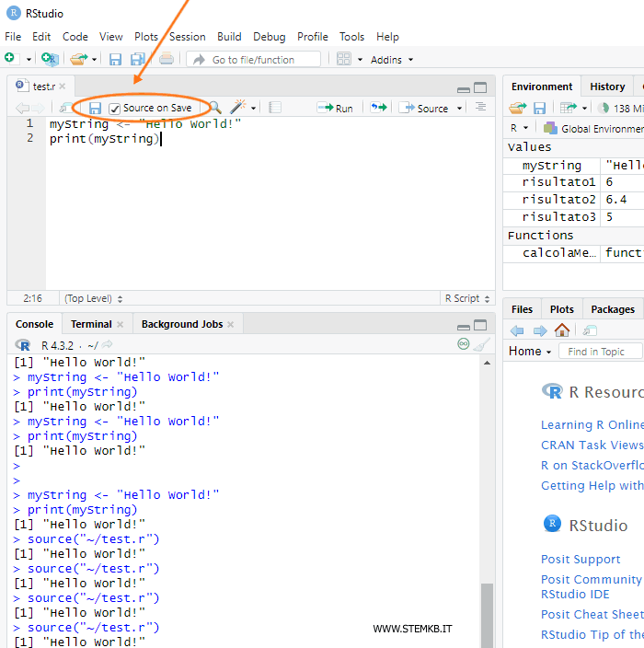
Task: Click the print icon in main toolbar
Action: tap(167, 59)
